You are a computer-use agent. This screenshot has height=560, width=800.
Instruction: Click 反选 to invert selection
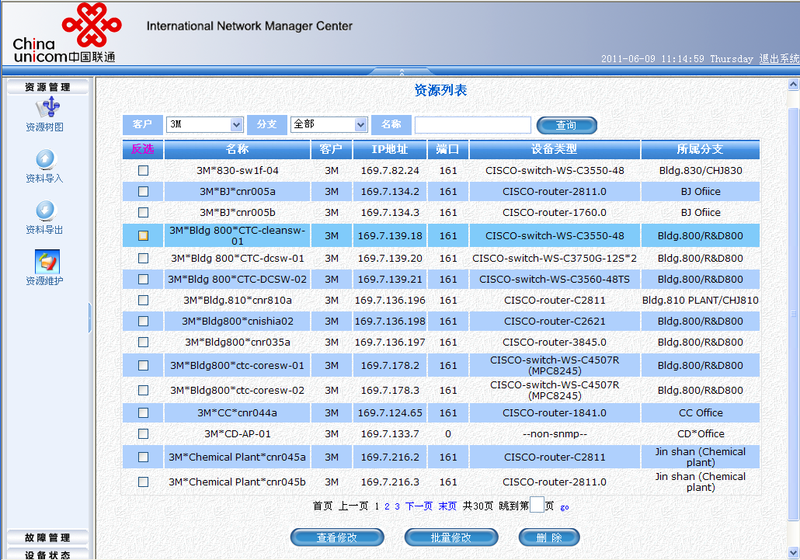pos(142,149)
